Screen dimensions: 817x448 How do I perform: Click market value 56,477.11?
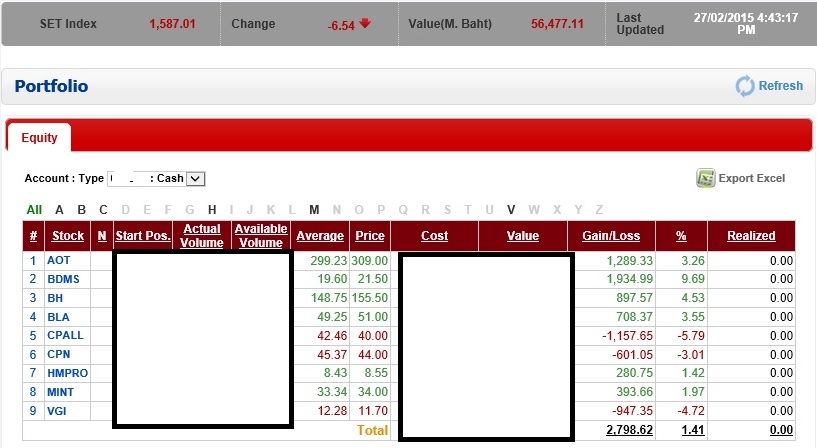click(x=557, y=24)
